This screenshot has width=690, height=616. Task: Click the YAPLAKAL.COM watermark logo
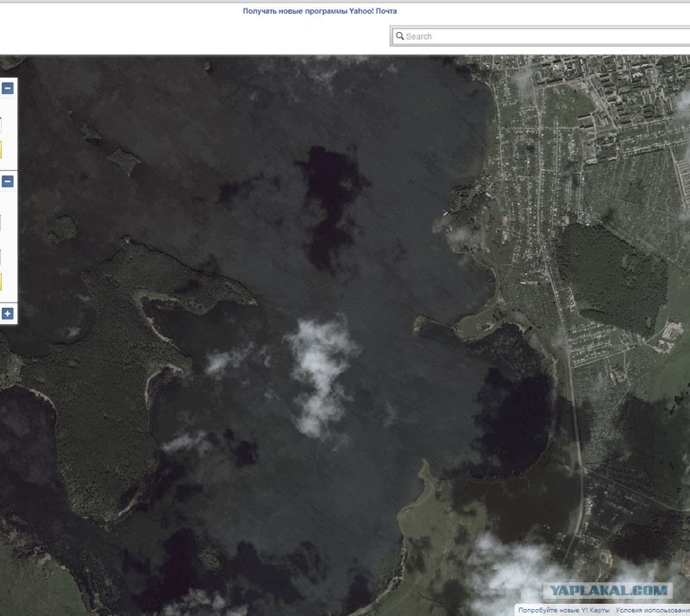click(x=607, y=591)
